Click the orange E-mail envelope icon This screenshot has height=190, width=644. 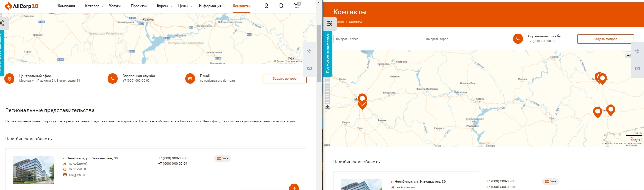[190, 79]
